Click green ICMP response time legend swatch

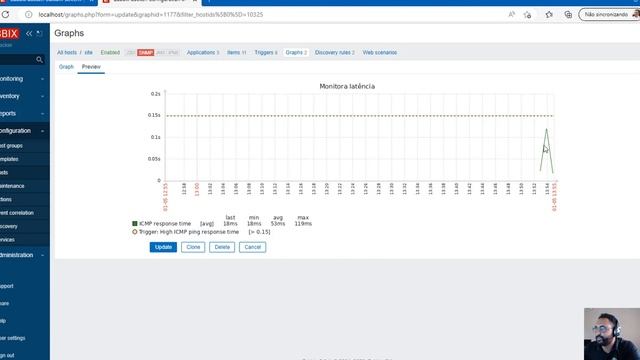click(x=135, y=224)
